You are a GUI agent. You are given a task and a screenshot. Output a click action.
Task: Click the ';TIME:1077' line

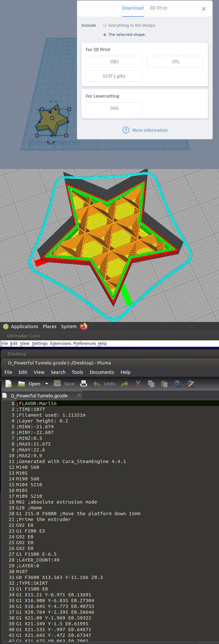[x=31, y=409]
